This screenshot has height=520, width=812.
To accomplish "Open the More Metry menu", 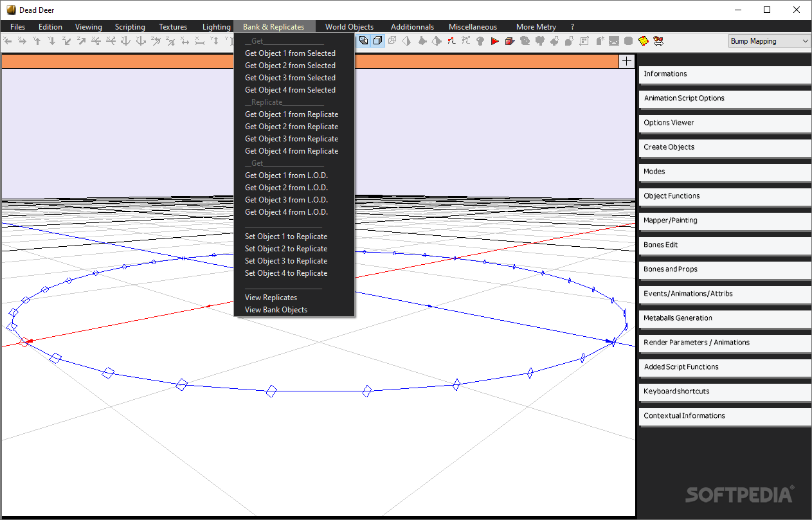I will point(536,27).
